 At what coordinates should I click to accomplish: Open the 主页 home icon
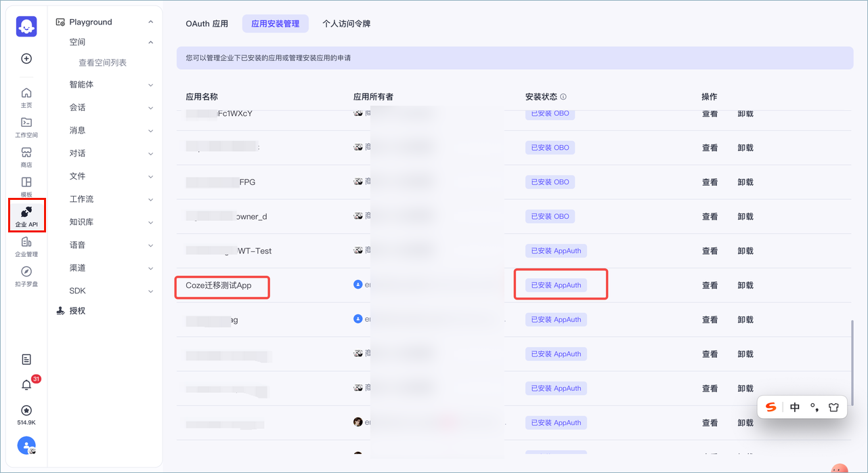(x=26, y=93)
